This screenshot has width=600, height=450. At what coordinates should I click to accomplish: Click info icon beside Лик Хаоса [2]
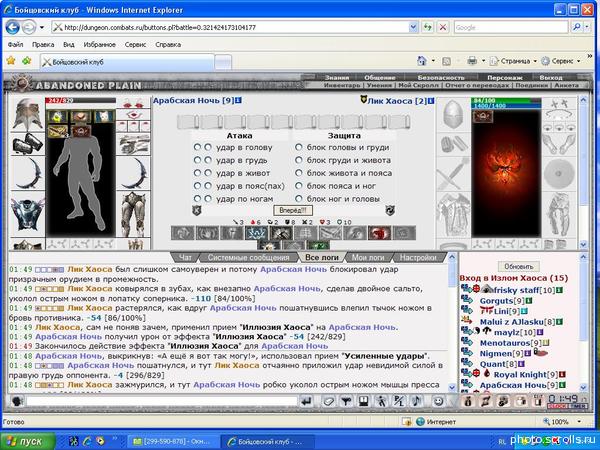(x=431, y=101)
